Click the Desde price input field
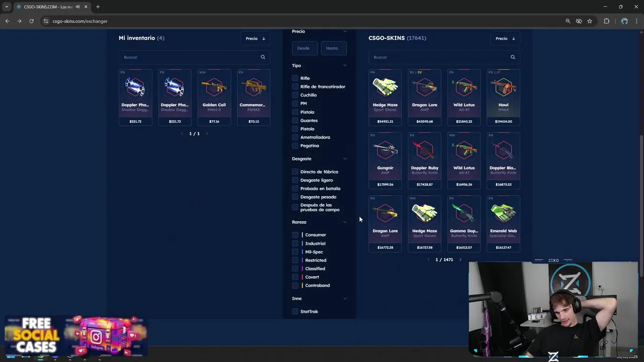Image resolution: width=644 pixels, height=362 pixels. click(305, 48)
